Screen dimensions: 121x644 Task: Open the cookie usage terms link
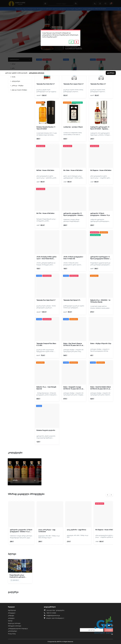[x=36, y=73]
